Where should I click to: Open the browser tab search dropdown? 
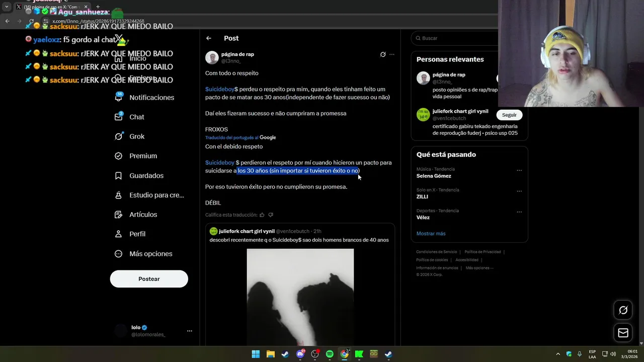tap(7, 7)
